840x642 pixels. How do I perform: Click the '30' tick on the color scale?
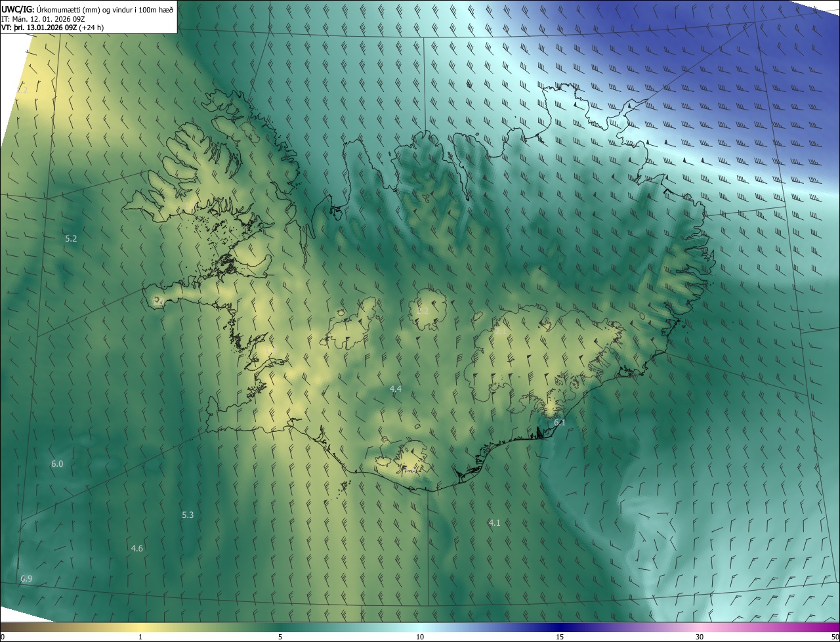[x=700, y=637]
